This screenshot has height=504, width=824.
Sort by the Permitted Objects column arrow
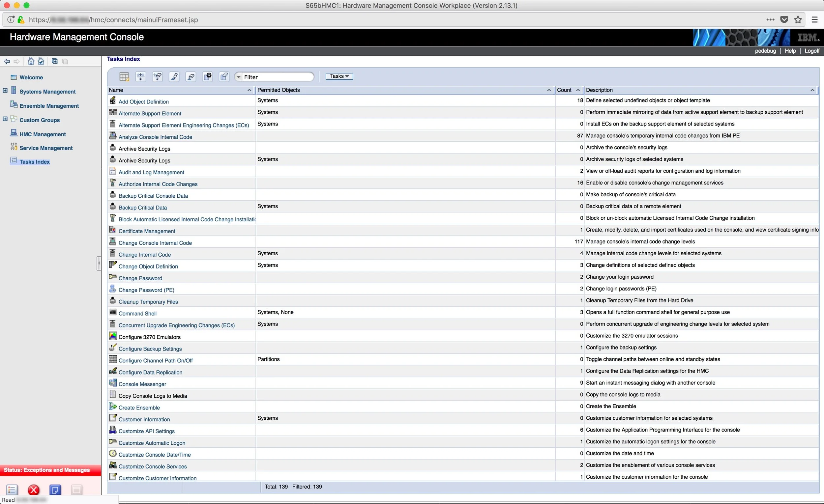click(x=549, y=90)
